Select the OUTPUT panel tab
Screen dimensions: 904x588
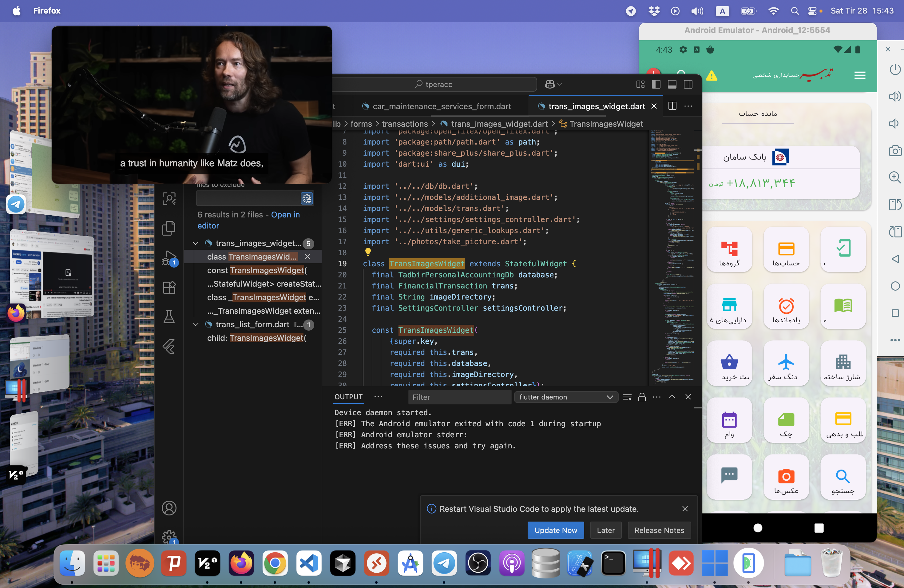(x=348, y=397)
